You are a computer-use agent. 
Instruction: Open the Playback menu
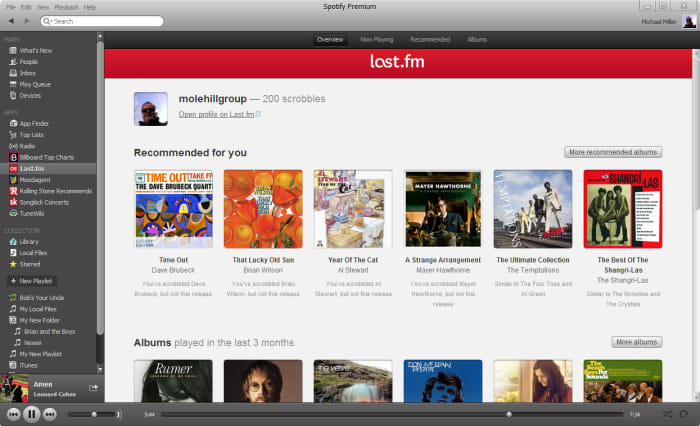click(x=66, y=7)
